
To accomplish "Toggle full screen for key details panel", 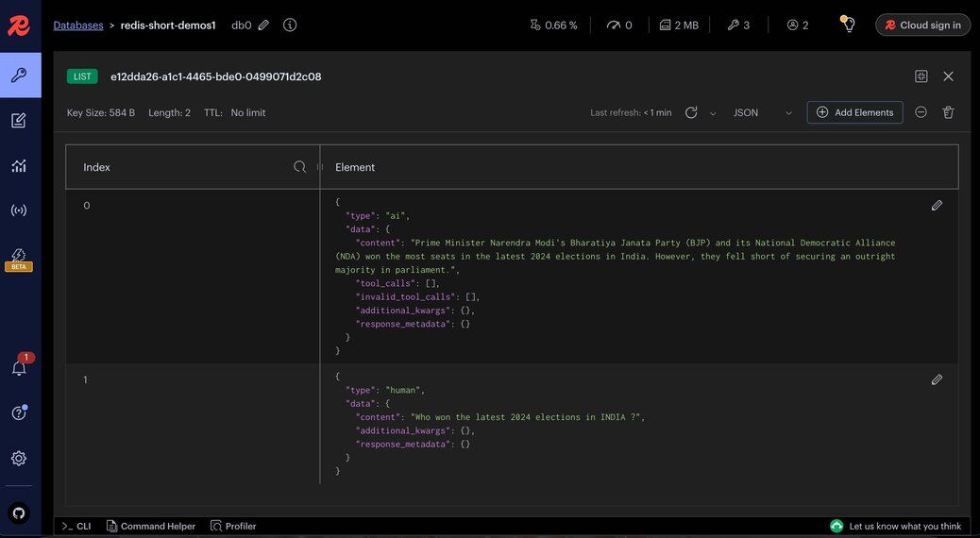I will [x=921, y=76].
